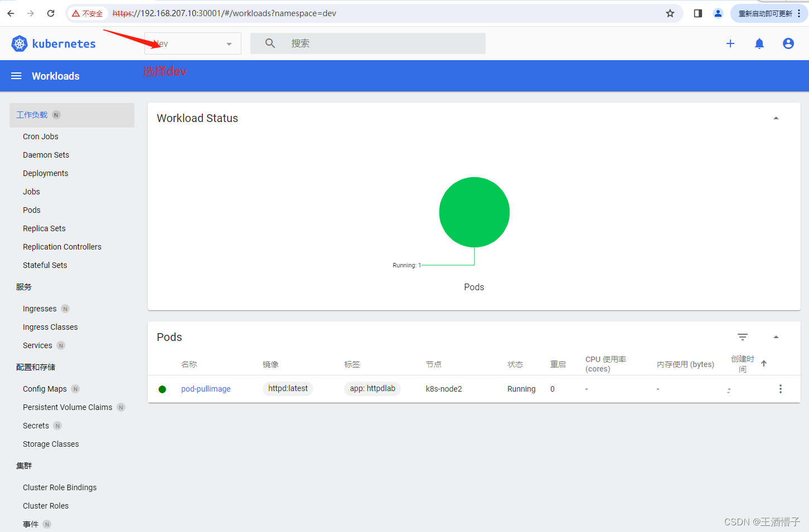Image resolution: width=809 pixels, height=532 pixels.
Task: Open Jobs in the sidebar
Action: coord(32,192)
